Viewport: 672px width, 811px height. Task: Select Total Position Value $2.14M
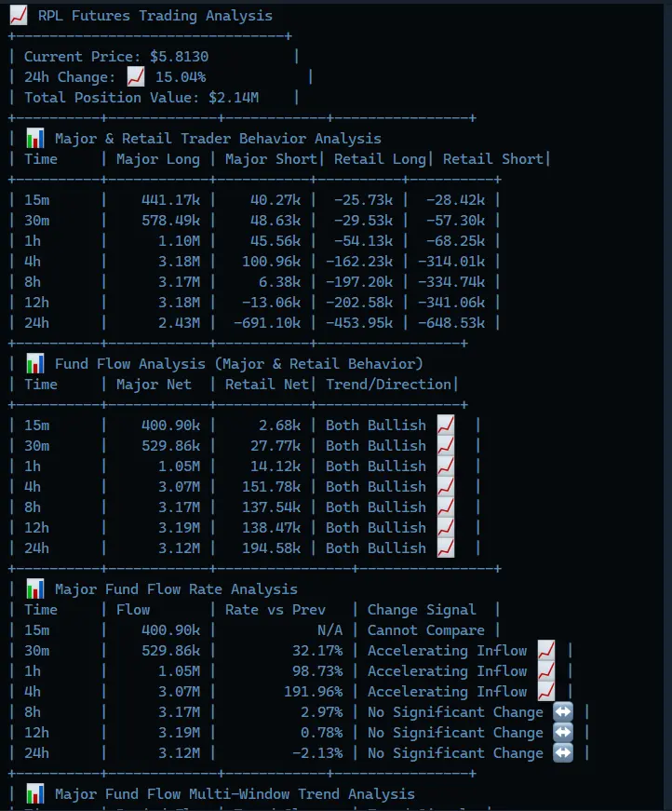click(x=233, y=97)
